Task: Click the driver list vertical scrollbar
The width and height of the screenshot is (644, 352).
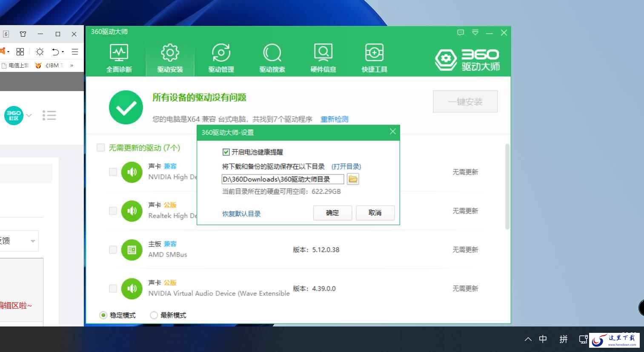Action: (x=507, y=186)
